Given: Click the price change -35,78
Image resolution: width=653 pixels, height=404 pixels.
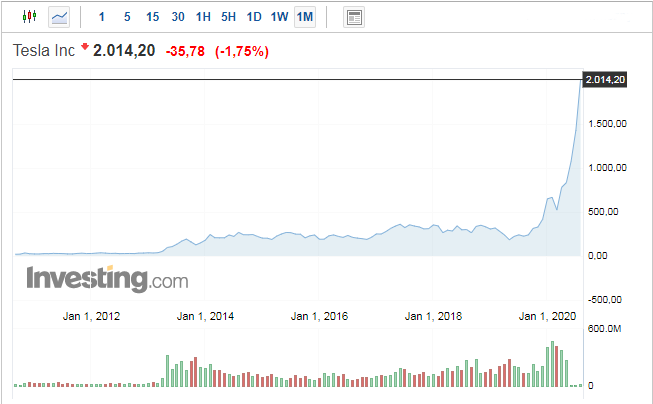Looking at the screenshot, I should click(x=185, y=52).
